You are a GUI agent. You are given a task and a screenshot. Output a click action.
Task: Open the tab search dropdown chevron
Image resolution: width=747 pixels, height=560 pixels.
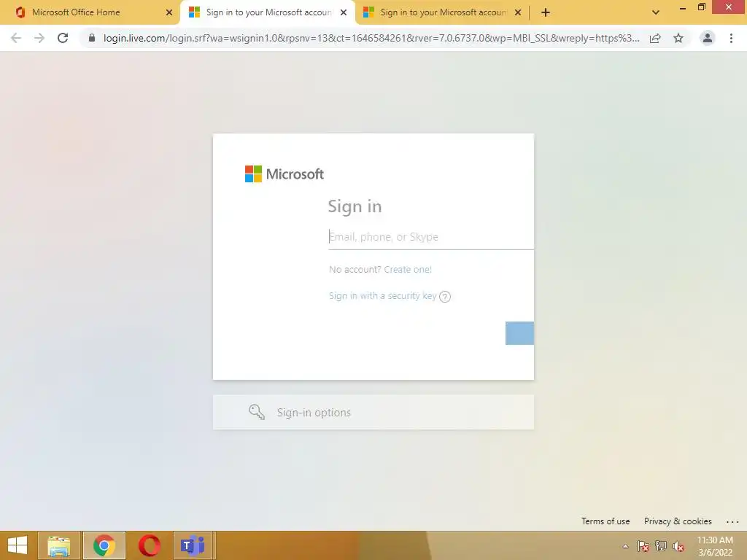tap(656, 12)
